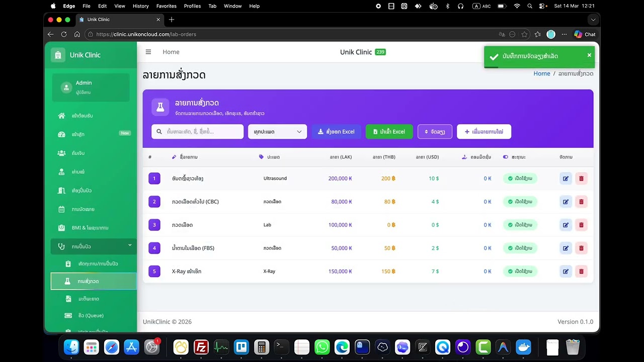Click Home link in top navbar

point(171,52)
